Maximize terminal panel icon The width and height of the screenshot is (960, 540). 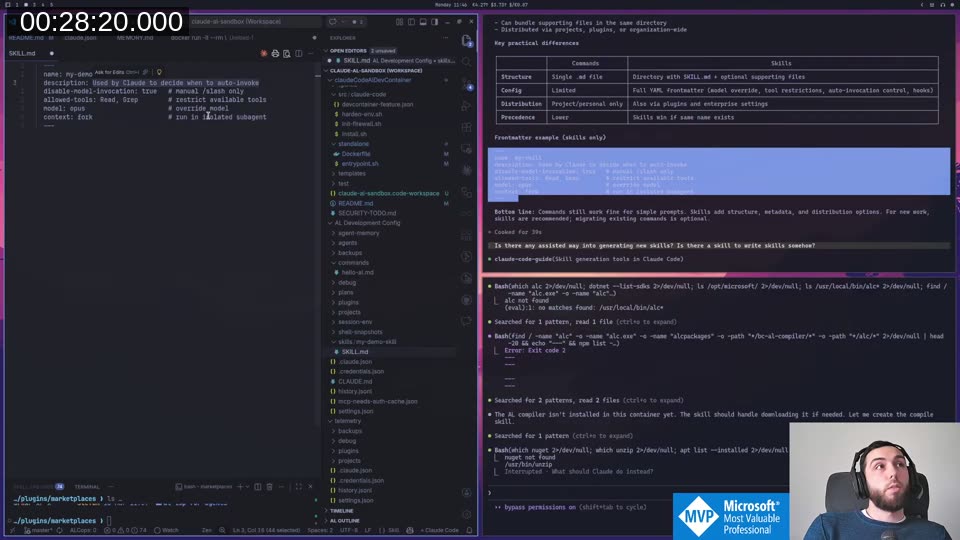[299, 487]
